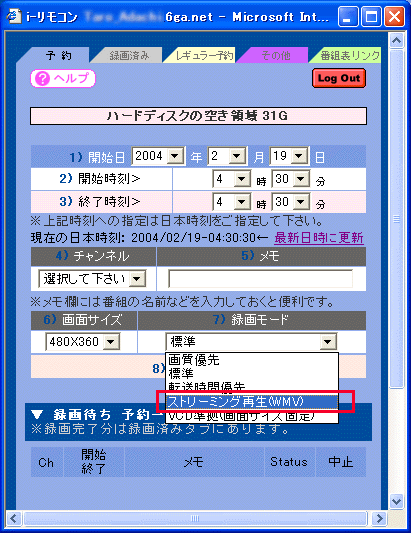Switch to the レギュラー予約 tab
This screenshot has height=533, width=411.
[x=203, y=55]
